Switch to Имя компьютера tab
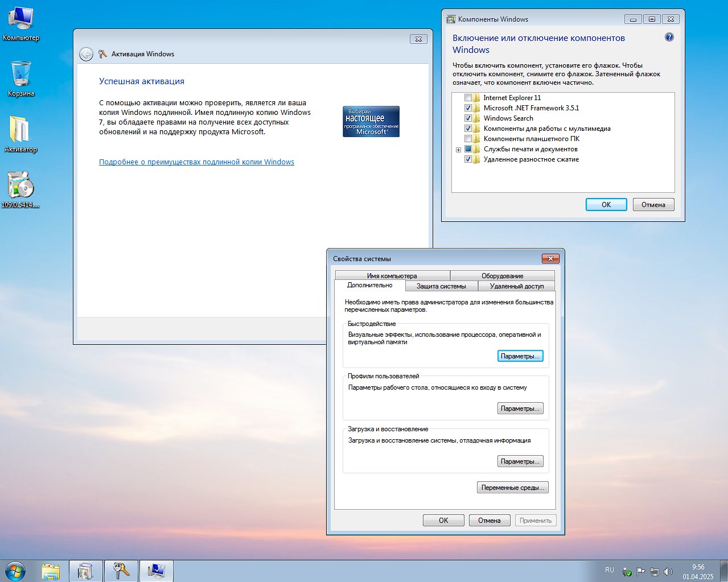 pyautogui.click(x=392, y=275)
